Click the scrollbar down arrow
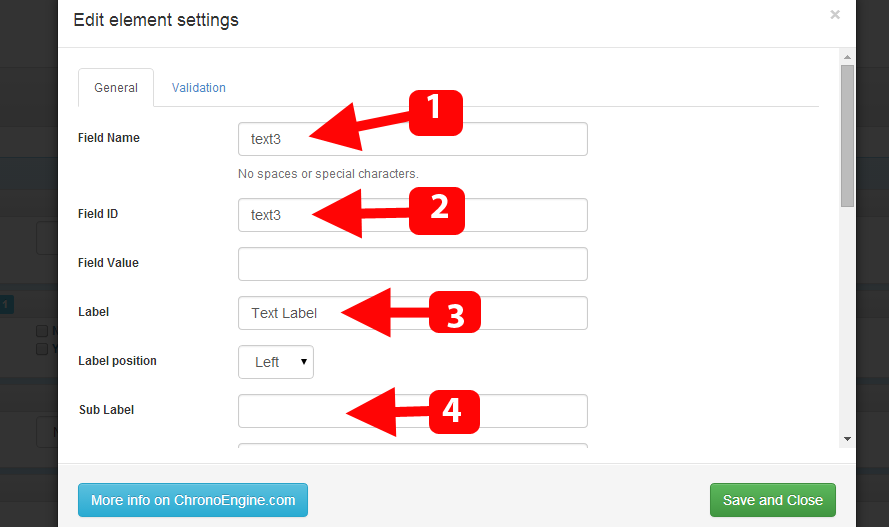Screen dimensions: 889x527 pyautogui.click(x=847, y=439)
